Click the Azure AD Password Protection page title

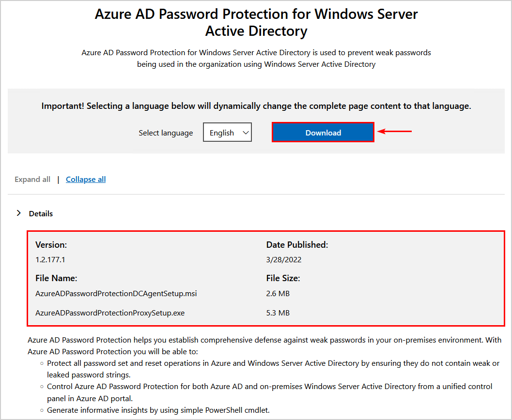(256, 22)
